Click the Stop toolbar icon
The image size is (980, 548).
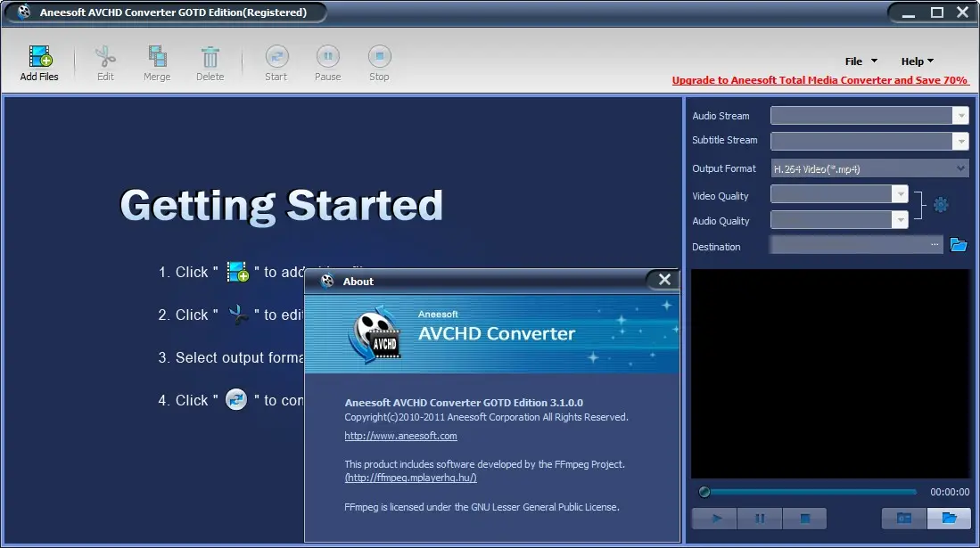(379, 56)
